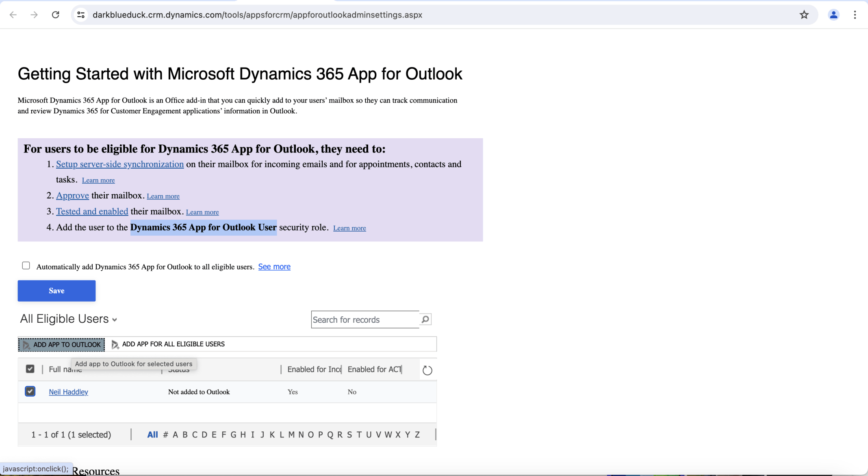The image size is (868, 476).
Task: Open the Neil Haddley user record link
Action: click(68, 391)
